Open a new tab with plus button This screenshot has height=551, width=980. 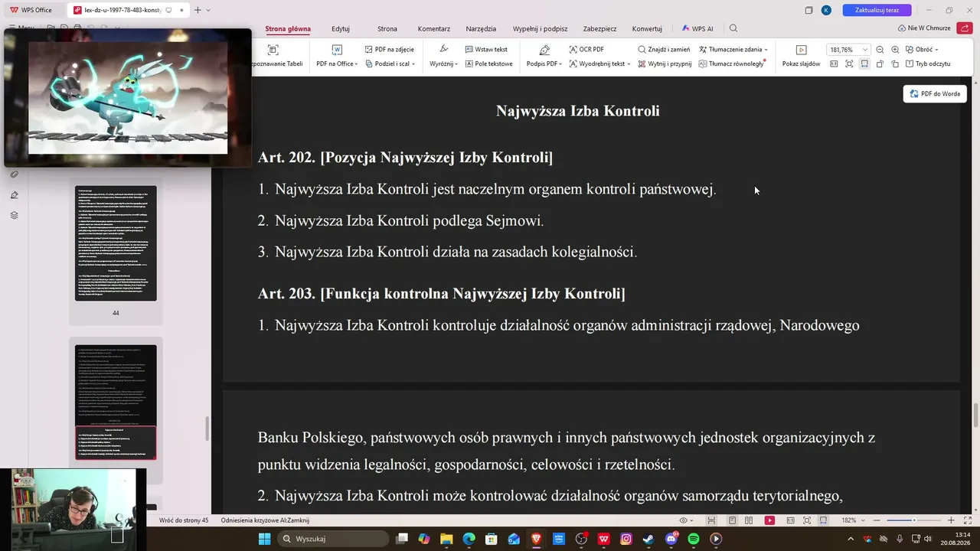pyautogui.click(x=198, y=10)
